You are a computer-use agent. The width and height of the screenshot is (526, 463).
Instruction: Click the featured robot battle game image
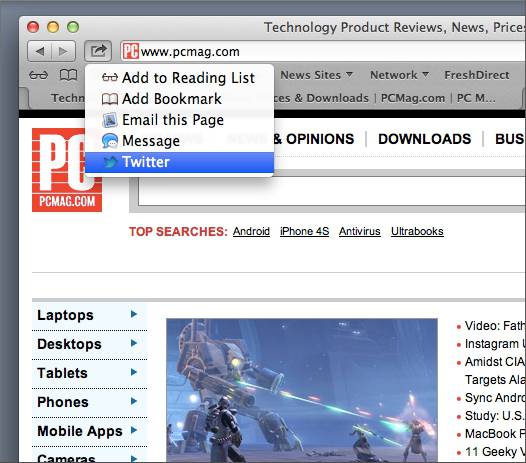point(302,390)
